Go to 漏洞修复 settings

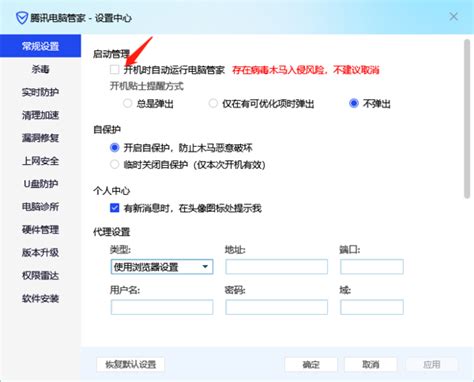click(40, 138)
